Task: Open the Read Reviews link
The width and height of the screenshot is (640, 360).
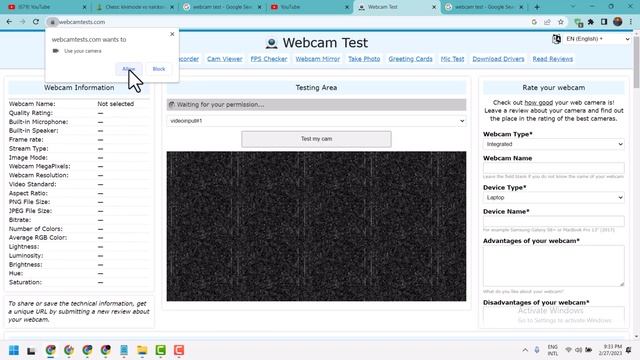Action: click(x=553, y=59)
